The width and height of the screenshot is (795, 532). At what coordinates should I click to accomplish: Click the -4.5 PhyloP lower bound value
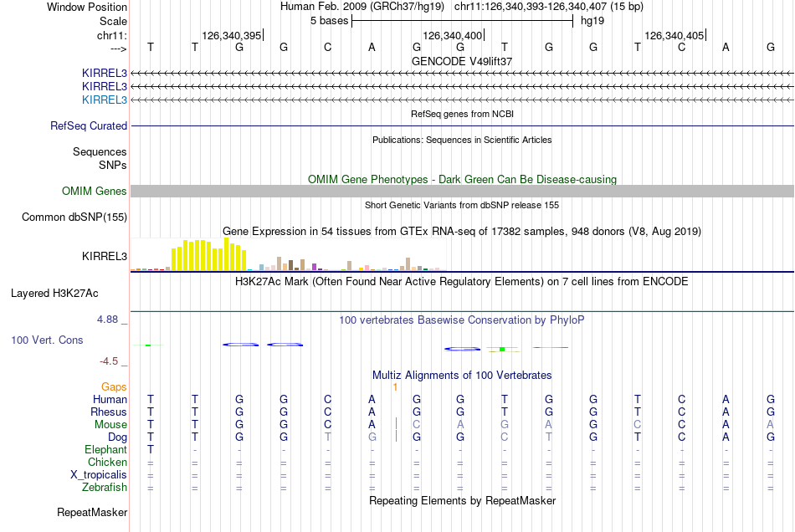pos(109,361)
